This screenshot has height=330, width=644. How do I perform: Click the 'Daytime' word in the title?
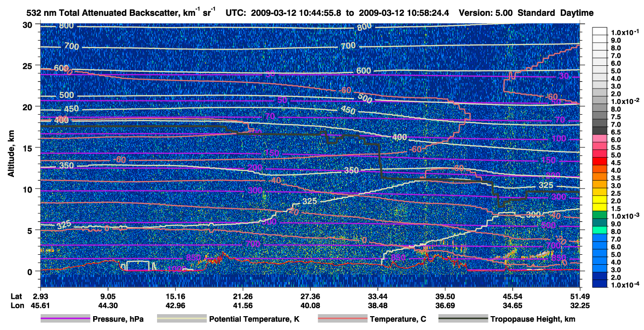pyautogui.click(x=577, y=13)
